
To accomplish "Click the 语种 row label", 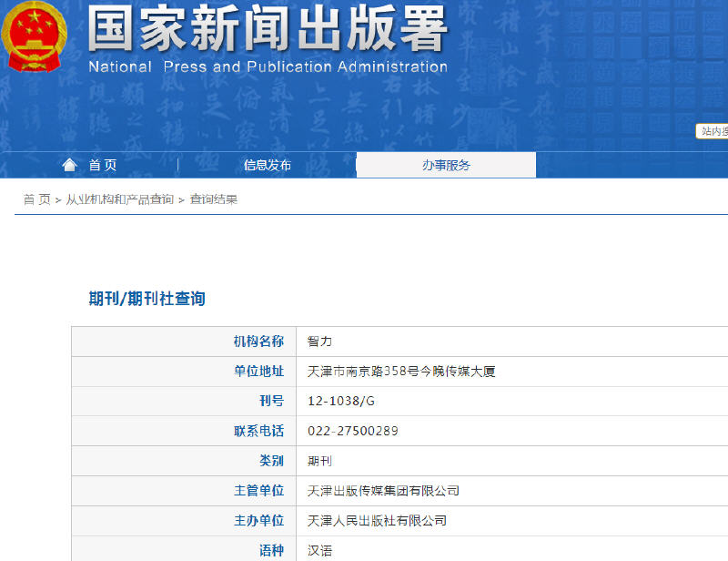I will pyautogui.click(x=271, y=550).
